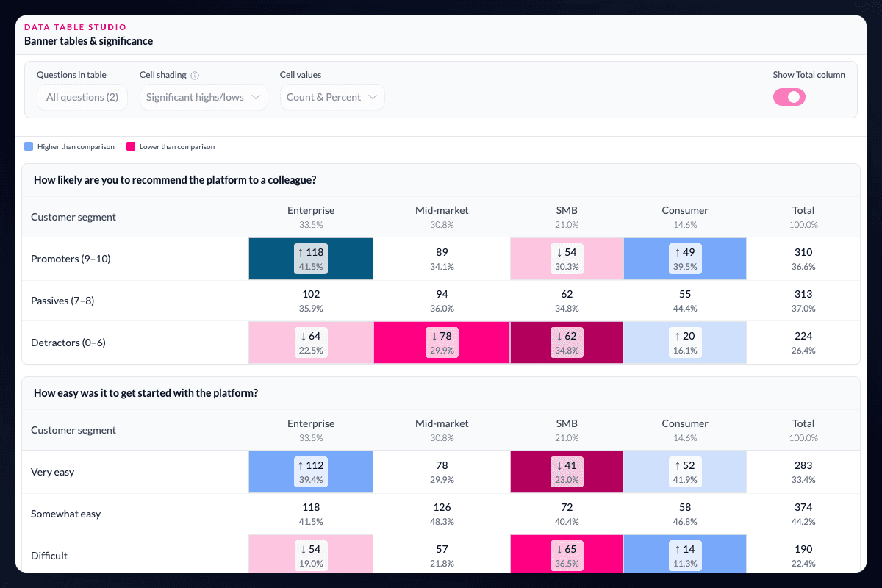Viewport: 882px width, 588px height.
Task: Click Enterprise column header in recommend table
Action: click(311, 217)
